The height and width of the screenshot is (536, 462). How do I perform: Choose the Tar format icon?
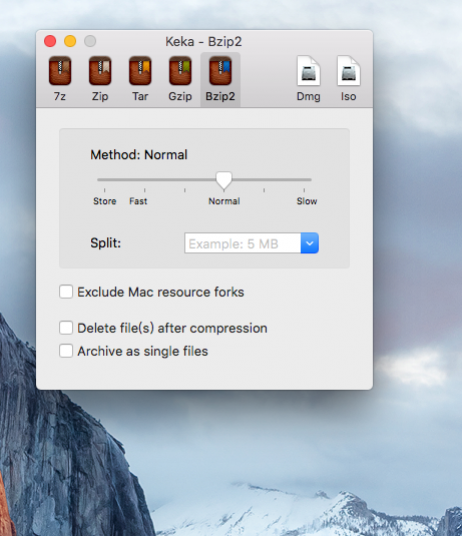[x=140, y=71]
